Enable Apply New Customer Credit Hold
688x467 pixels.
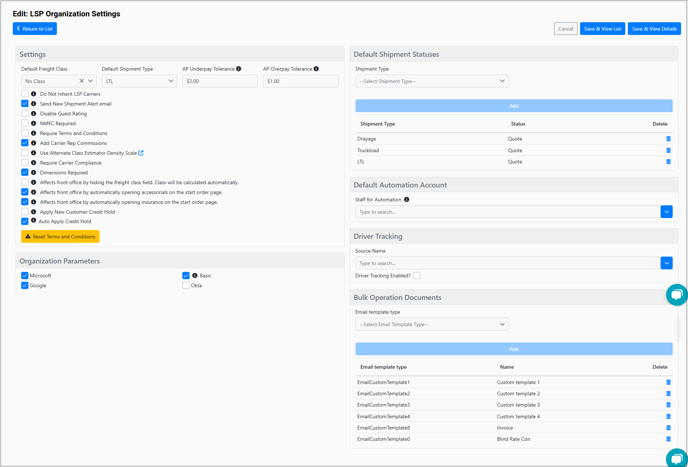point(25,212)
